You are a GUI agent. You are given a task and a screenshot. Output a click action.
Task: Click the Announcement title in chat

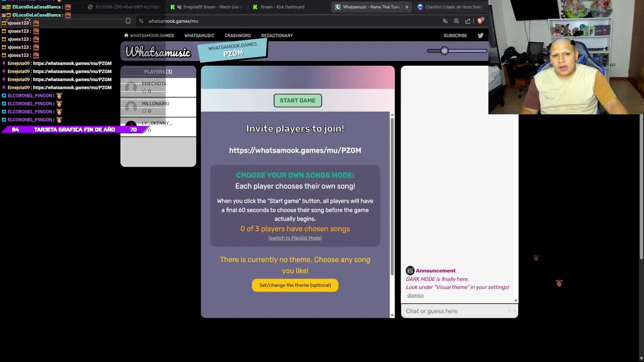click(436, 270)
